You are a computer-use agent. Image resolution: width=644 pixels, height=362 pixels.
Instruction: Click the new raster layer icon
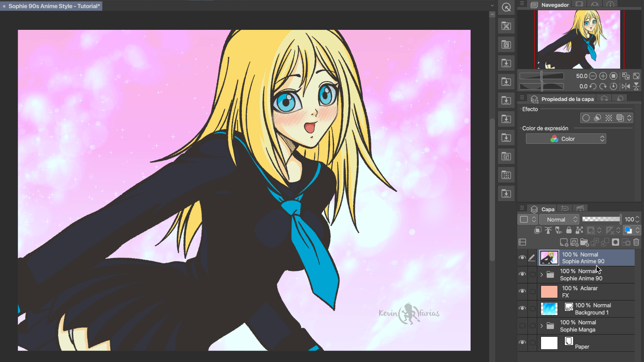(x=564, y=242)
